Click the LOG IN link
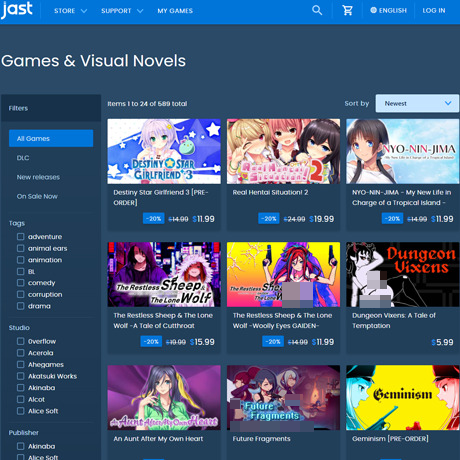The width and height of the screenshot is (460, 460). [434, 11]
